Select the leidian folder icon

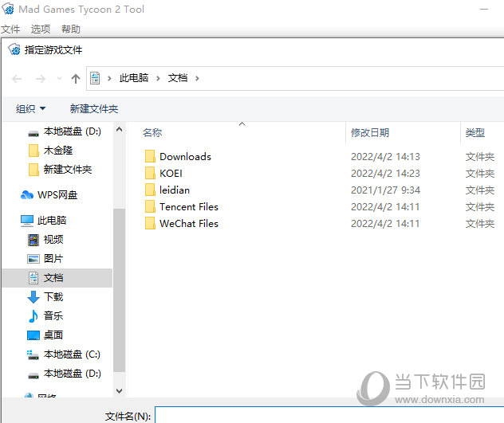click(150, 190)
